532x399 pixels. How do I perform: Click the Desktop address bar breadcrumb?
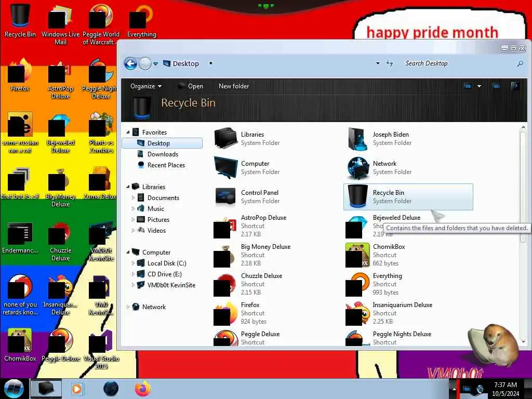pos(185,63)
